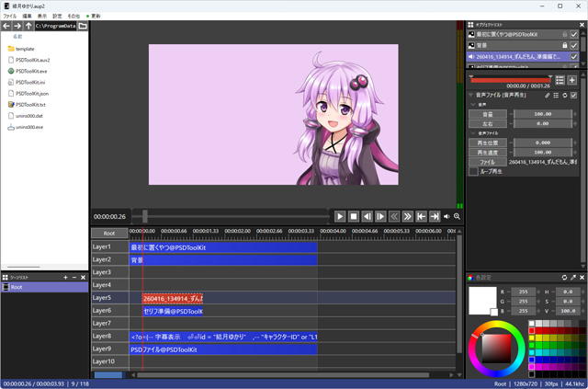Open the 編集 menu
The image size is (588, 389).
[27, 17]
